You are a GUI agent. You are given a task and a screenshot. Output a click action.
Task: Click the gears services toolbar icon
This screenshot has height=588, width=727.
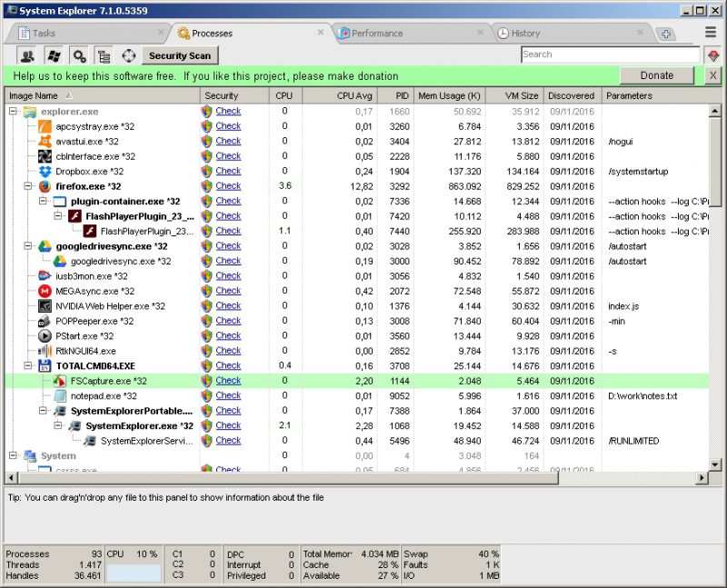click(x=80, y=56)
